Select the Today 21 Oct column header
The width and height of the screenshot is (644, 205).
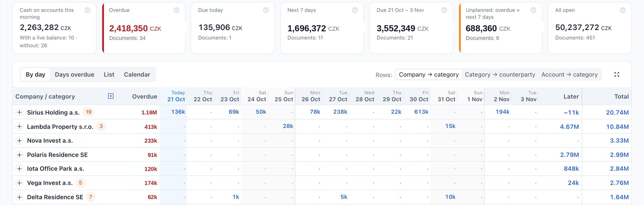pos(173,96)
